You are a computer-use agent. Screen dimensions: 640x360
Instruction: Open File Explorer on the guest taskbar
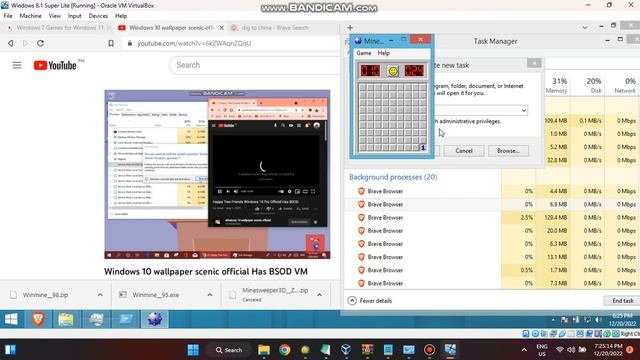[x=66, y=319]
